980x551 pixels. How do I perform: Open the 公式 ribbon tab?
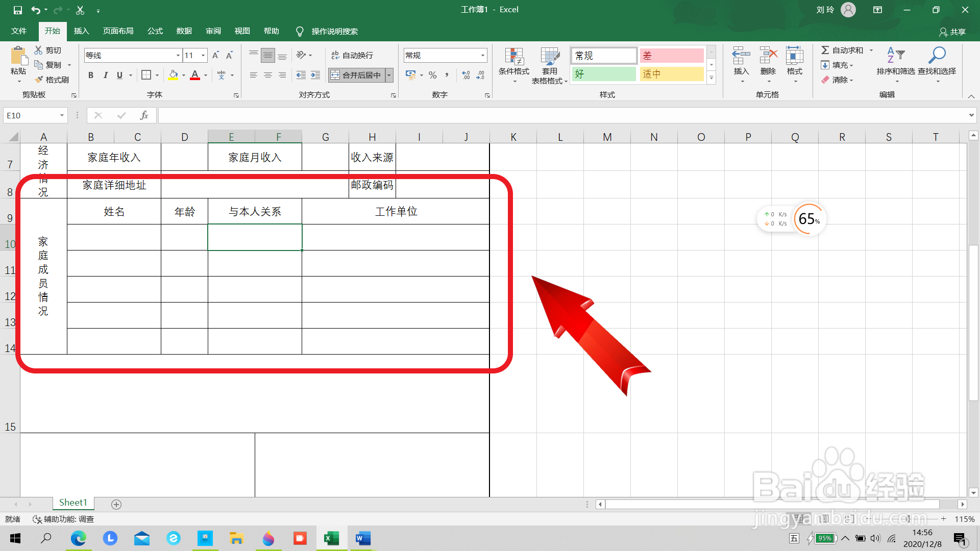pyautogui.click(x=155, y=31)
